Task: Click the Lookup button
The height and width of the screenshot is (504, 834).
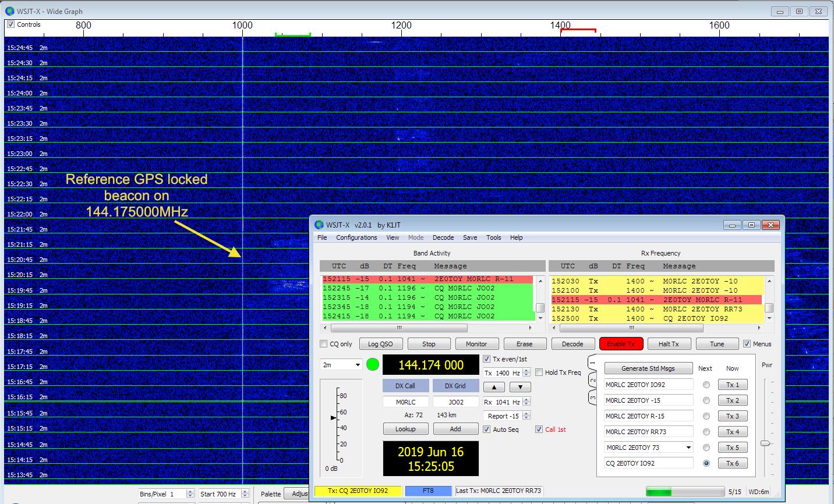Action: [405, 429]
